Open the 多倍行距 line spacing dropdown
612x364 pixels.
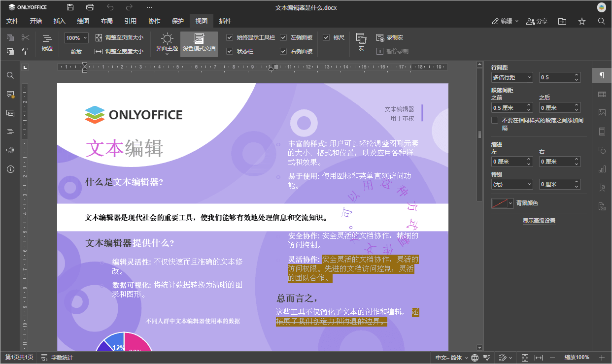(511, 77)
